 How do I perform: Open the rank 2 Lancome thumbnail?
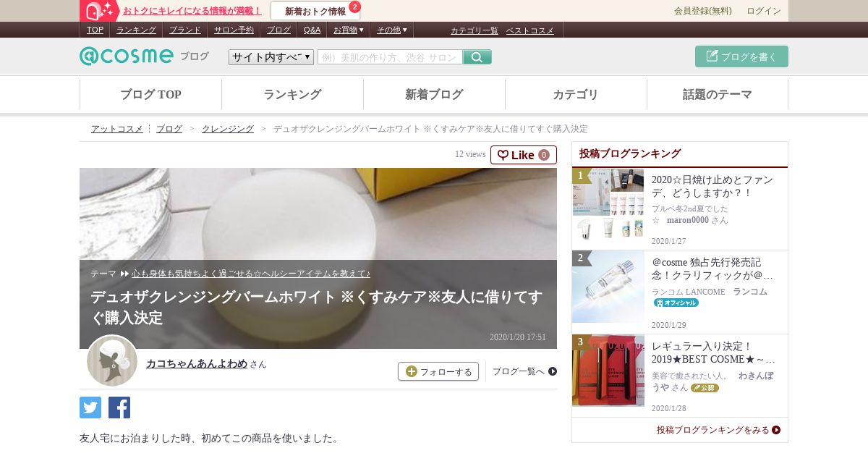608,287
